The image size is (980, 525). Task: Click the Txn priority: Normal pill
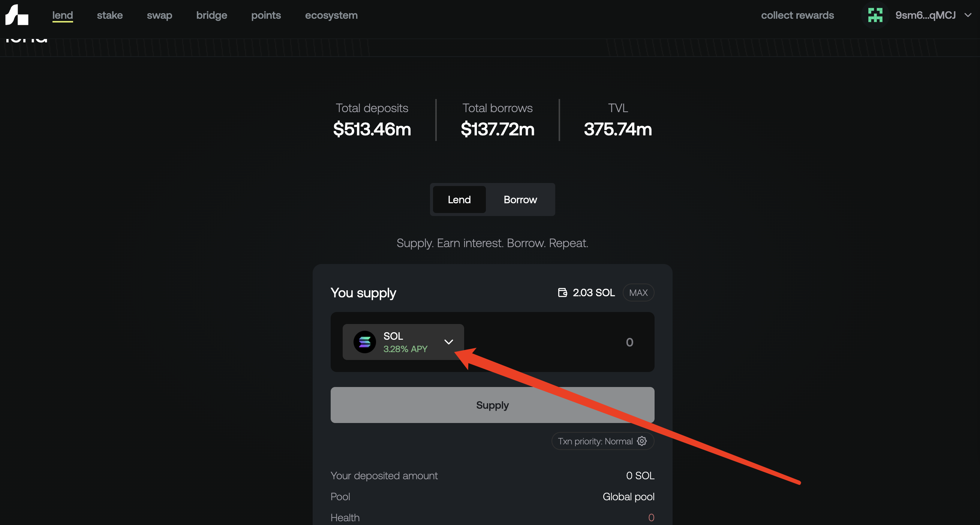pos(595,441)
